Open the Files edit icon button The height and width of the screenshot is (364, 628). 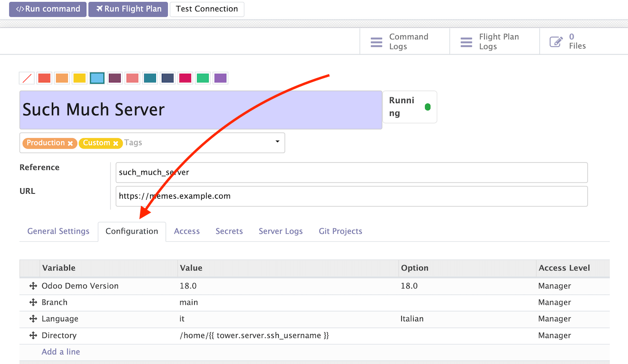(556, 42)
